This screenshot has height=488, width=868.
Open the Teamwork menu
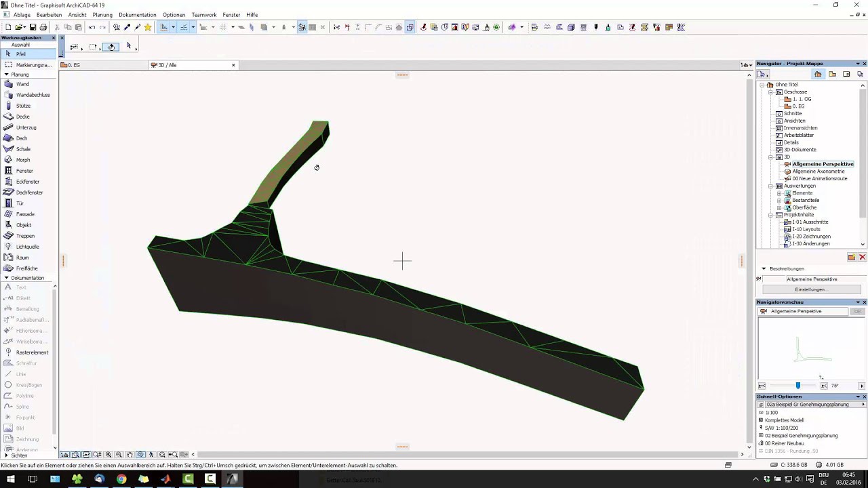[x=204, y=15]
